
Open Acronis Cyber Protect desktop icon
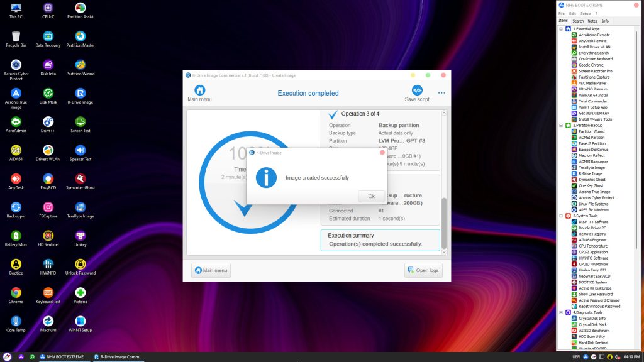16,70
